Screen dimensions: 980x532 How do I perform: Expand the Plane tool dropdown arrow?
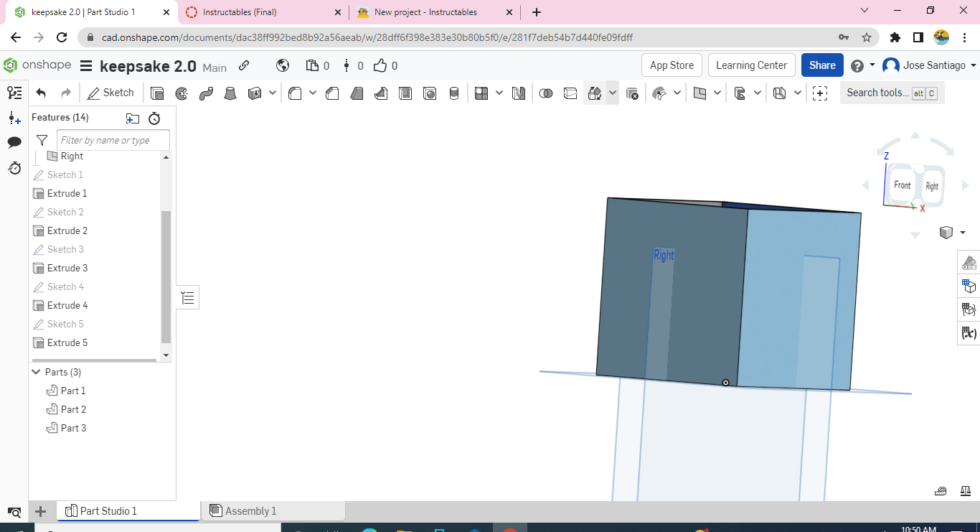point(717,93)
